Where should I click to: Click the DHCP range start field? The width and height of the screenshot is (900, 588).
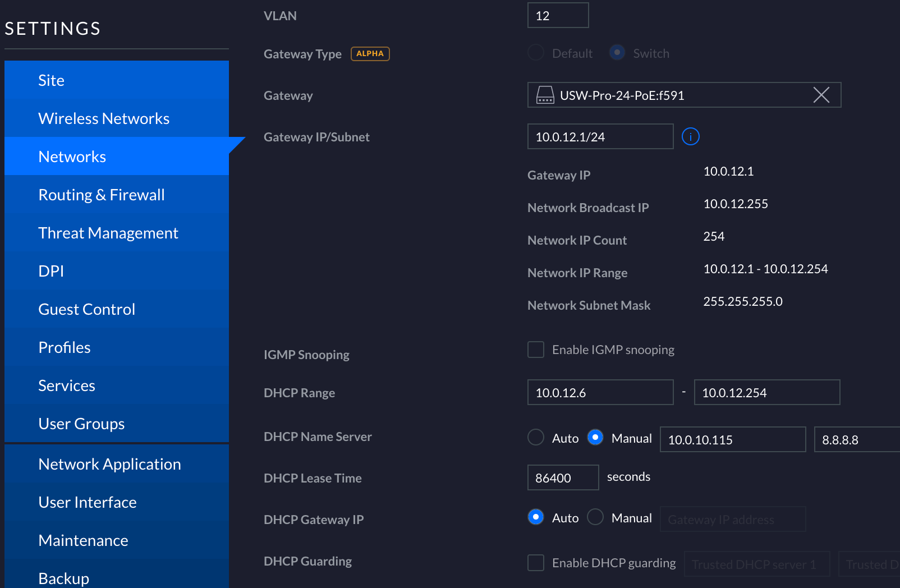click(600, 393)
